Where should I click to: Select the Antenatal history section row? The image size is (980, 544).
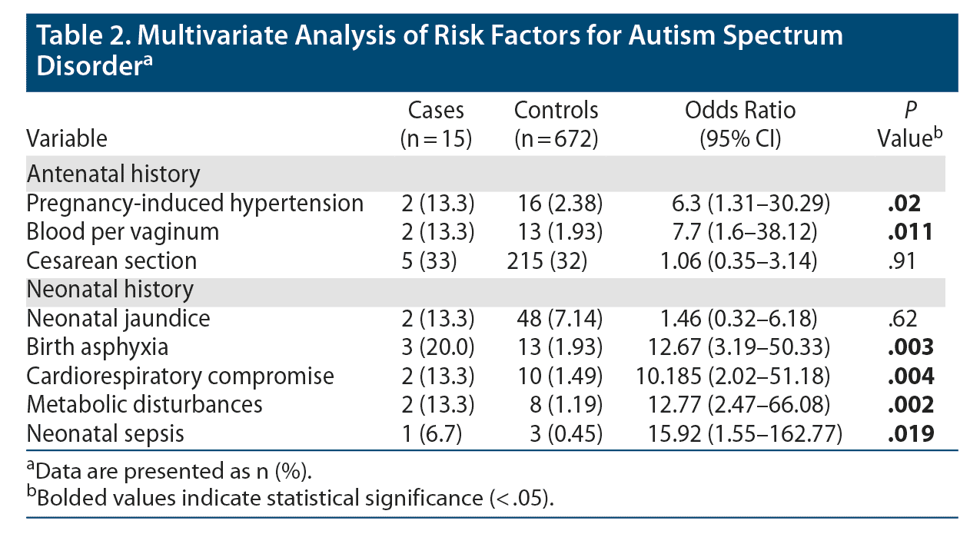113,174
